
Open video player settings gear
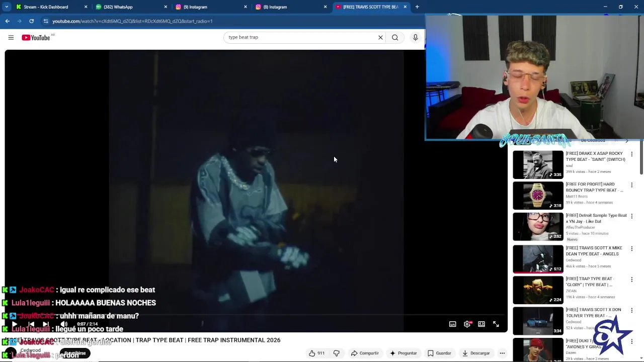click(467, 324)
